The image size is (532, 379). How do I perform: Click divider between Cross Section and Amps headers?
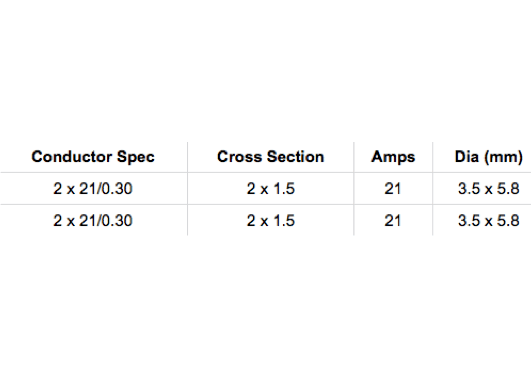[x=354, y=157]
